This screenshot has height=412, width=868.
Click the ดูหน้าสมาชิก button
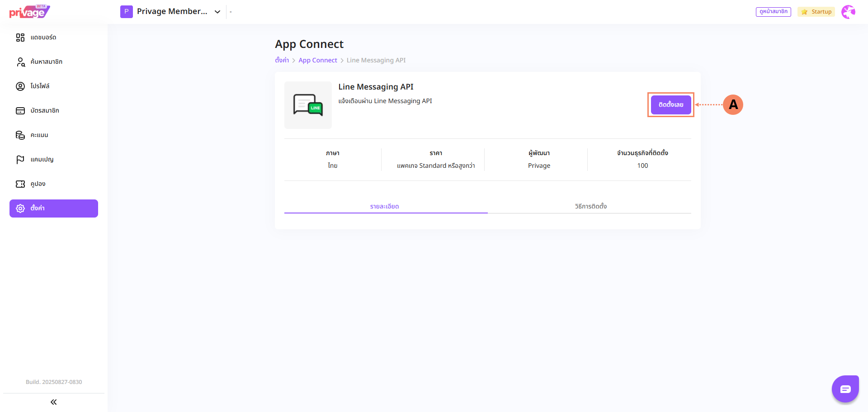773,12
